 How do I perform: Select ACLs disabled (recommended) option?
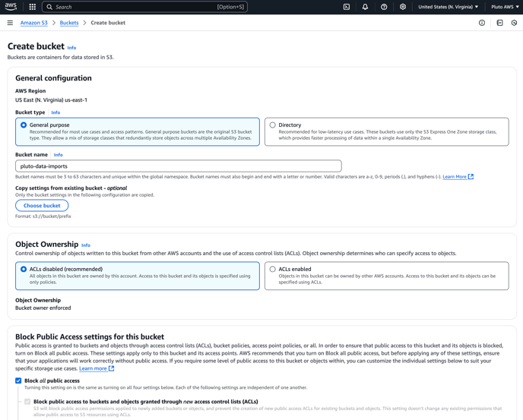[x=24, y=269]
